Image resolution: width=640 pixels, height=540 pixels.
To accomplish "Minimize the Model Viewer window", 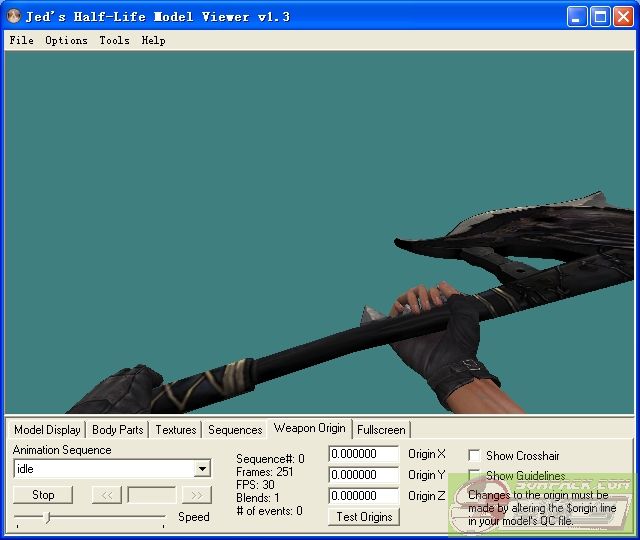I will pos(578,16).
